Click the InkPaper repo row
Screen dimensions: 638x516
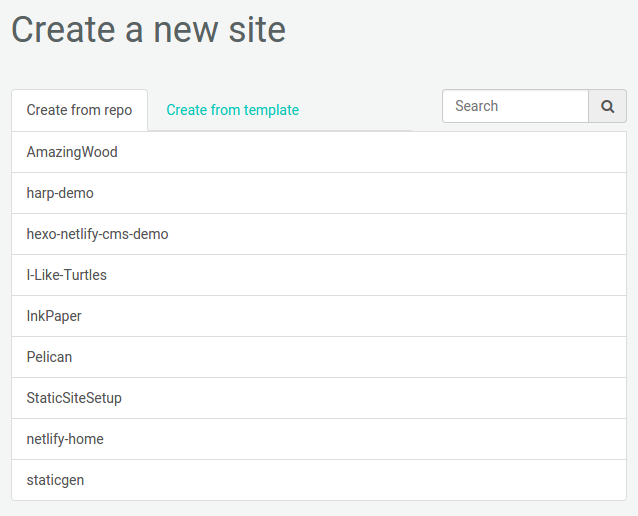(x=54, y=316)
